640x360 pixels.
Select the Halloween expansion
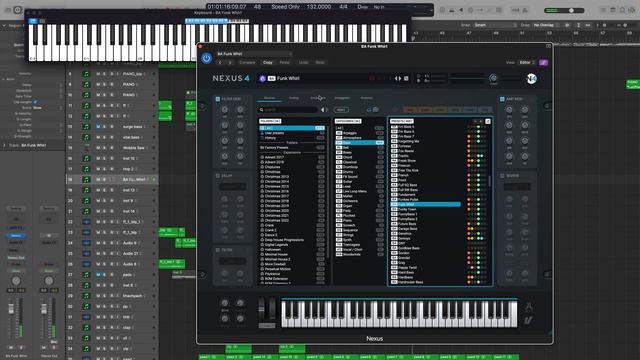[x=292, y=249]
